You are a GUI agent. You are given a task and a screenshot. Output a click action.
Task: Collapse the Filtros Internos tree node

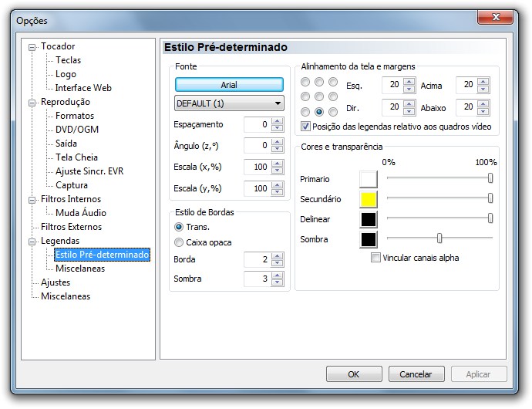pyautogui.click(x=32, y=200)
